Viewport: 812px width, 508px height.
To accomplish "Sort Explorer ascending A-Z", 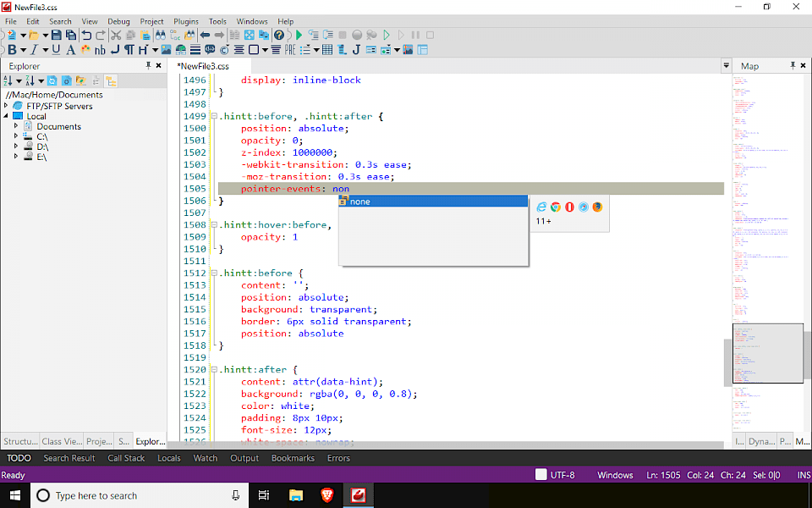I will 8,81.
